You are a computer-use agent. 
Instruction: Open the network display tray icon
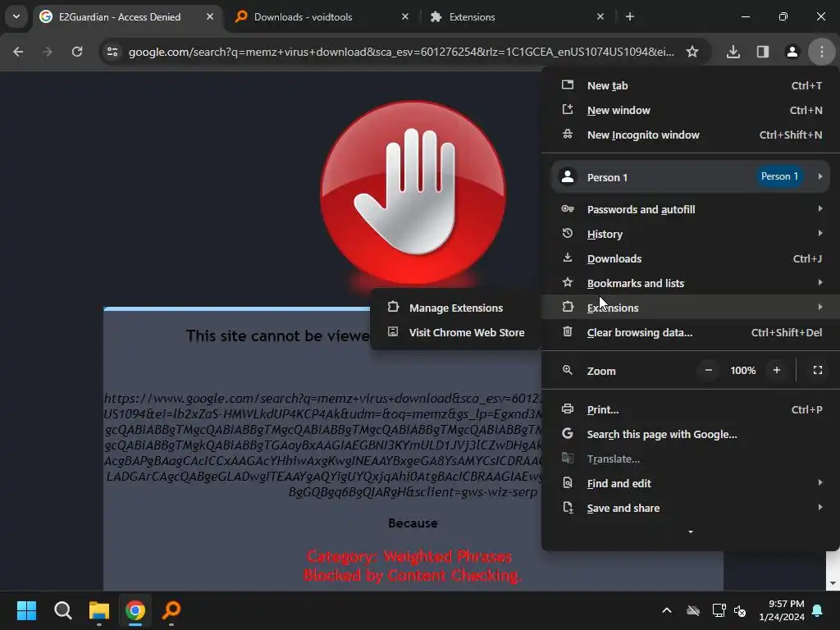(x=719, y=610)
